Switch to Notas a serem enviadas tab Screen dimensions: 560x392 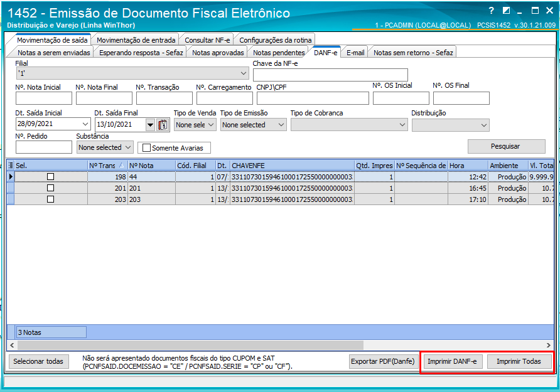pos(53,53)
